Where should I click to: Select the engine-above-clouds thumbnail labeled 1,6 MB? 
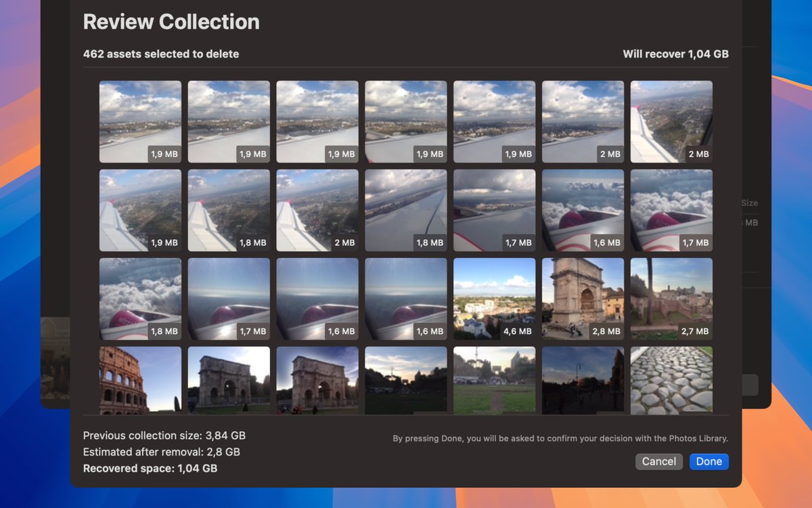[x=583, y=210]
